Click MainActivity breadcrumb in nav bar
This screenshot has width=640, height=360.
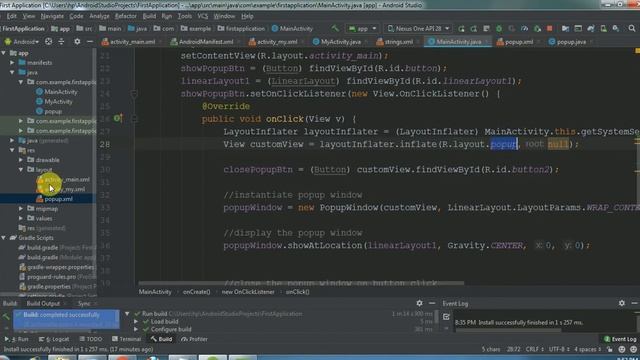pyautogui.click(x=292, y=29)
